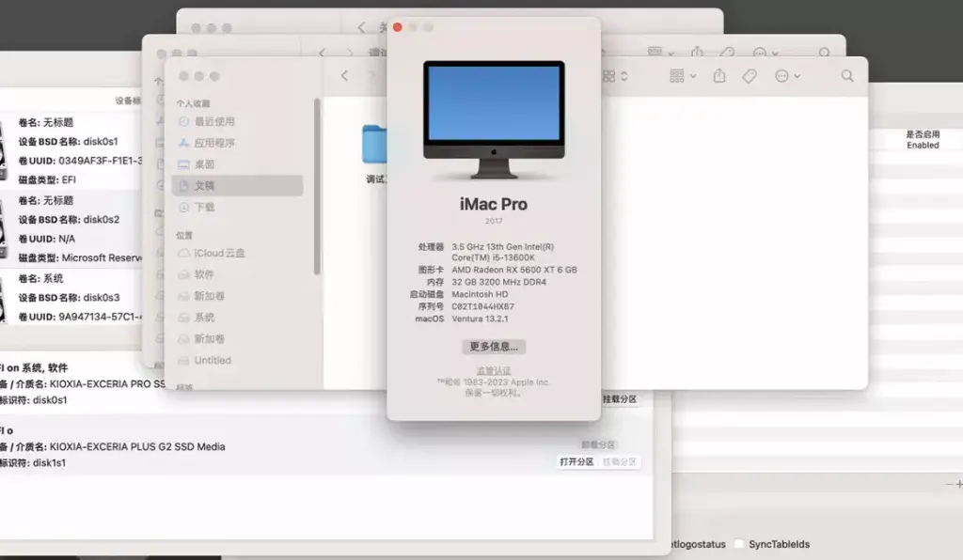963x560 pixels.
Task: Click the 挂载分区 button for disk0s1
Action: (x=620, y=399)
